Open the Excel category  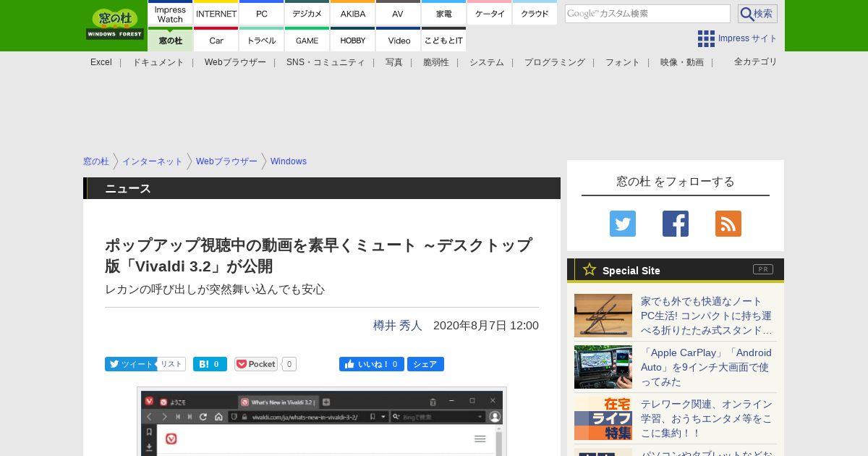point(101,62)
